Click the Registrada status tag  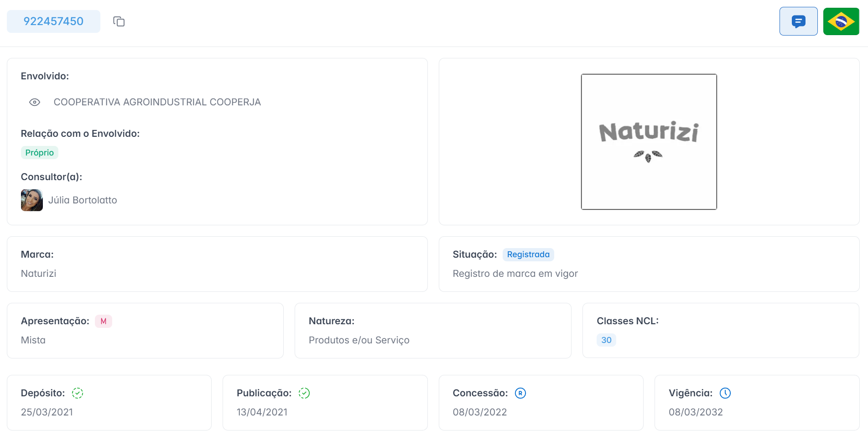tap(528, 254)
